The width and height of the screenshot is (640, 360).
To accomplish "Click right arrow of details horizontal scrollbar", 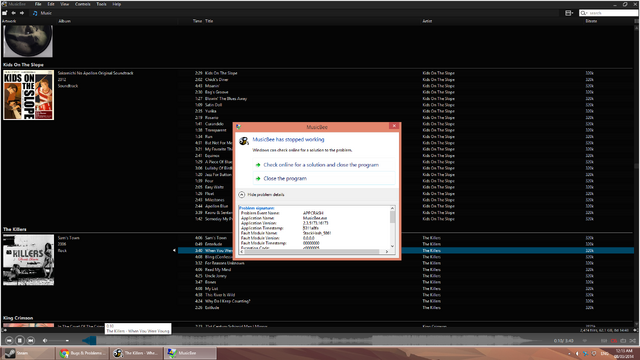I will 387,251.
